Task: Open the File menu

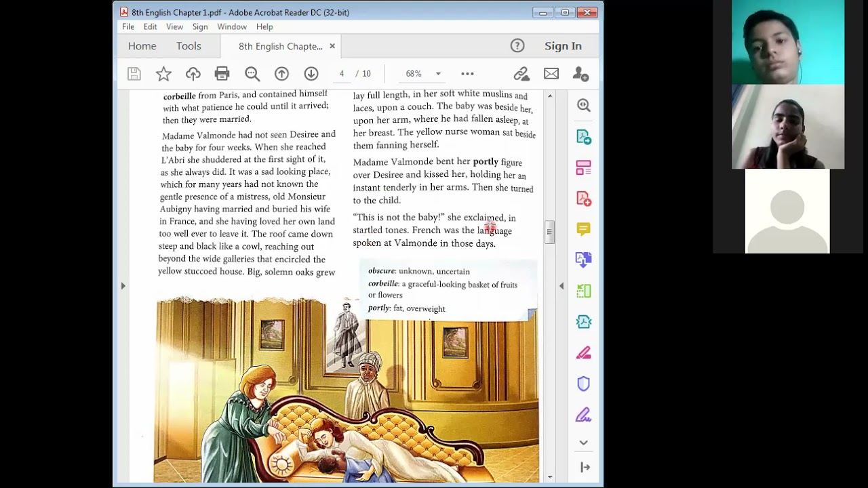Action: (x=128, y=26)
